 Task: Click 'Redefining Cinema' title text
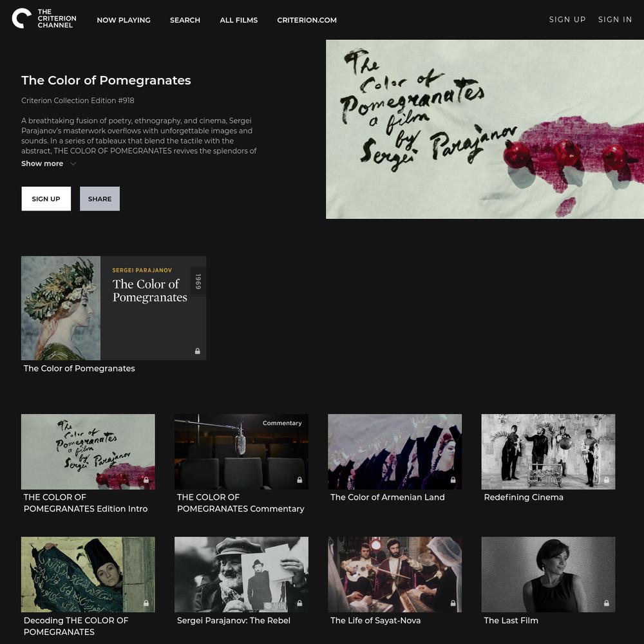(524, 497)
